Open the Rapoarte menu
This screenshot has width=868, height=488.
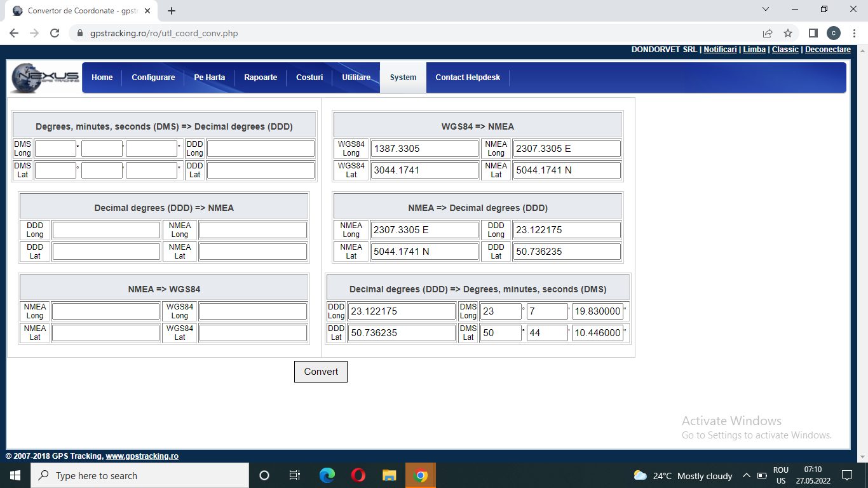(x=261, y=78)
